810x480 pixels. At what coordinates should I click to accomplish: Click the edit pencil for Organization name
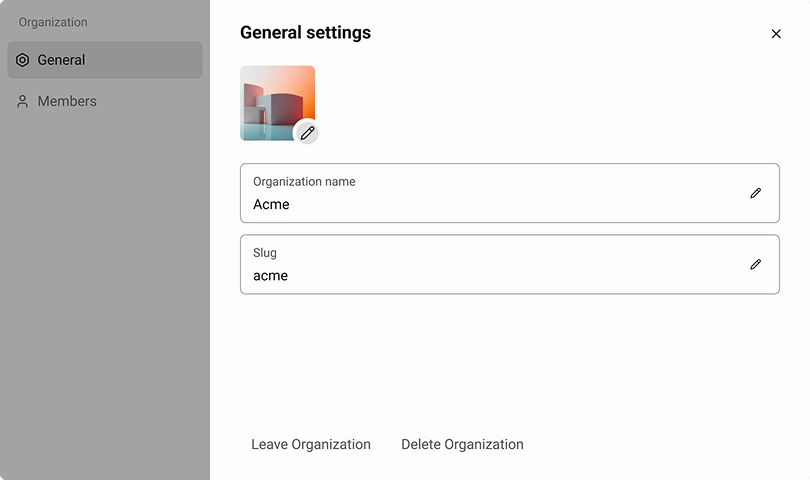755,193
